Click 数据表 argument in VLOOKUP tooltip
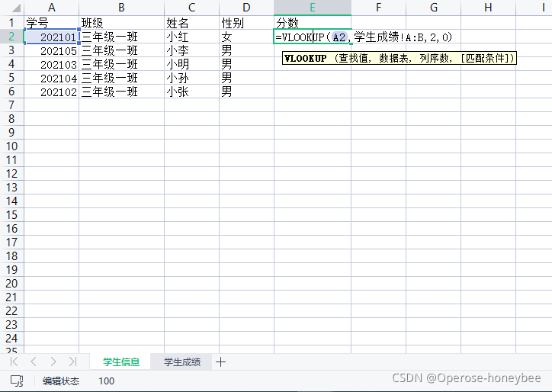Screen dimensions: 552x392 pyautogui.click(x=393, y=58)
